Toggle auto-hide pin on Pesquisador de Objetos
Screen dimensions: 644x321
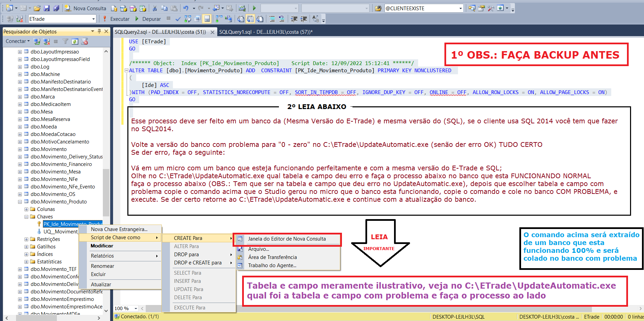(x=99, y=31)
